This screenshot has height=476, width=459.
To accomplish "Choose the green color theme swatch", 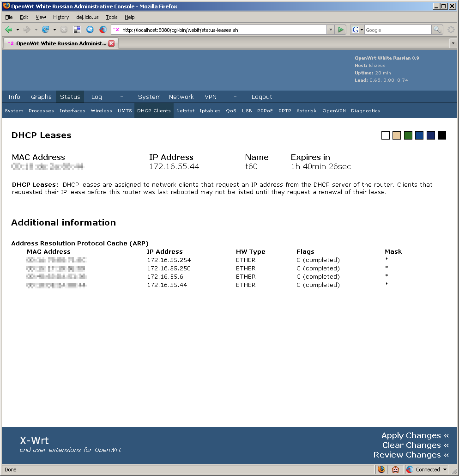I will 408,135.
